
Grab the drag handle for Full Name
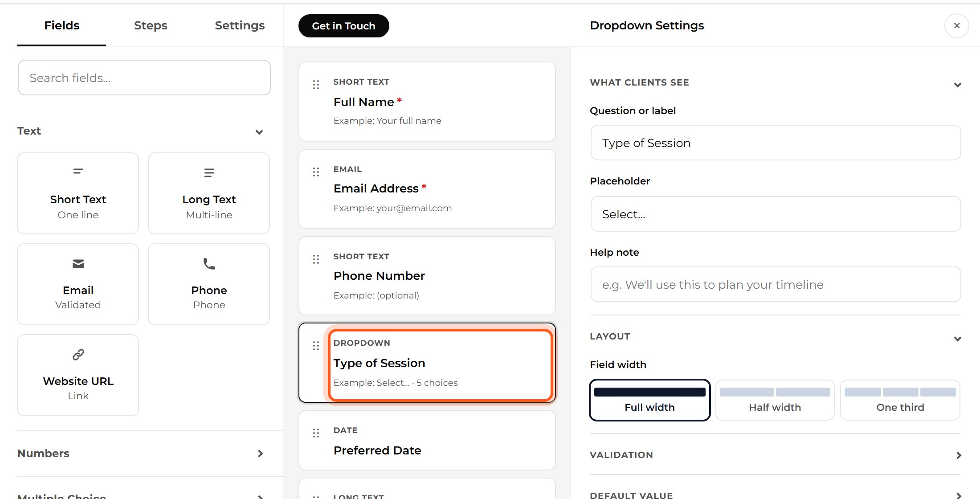pyautogui.click(x=316, y=85)
